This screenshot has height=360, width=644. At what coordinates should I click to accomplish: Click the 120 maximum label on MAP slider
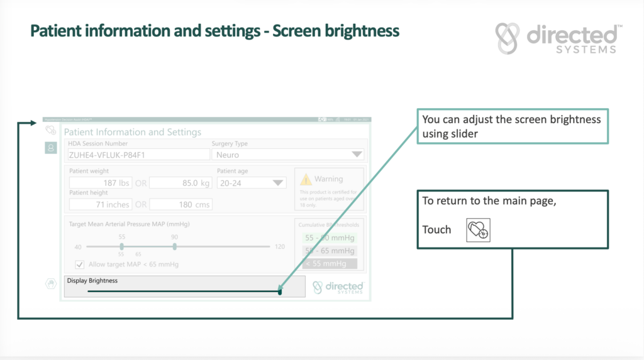tap(280, 247)
